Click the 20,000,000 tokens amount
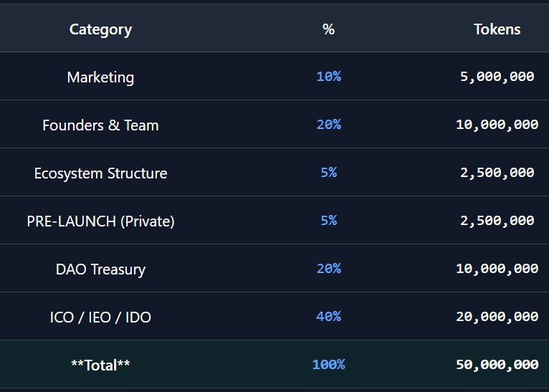This screenshot has height=392, width=549. tap(497, 316)
